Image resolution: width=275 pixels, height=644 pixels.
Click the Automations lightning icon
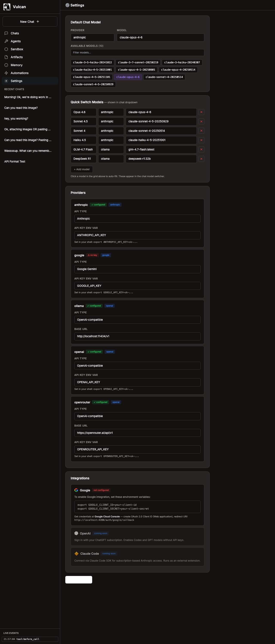coord(6,73)
